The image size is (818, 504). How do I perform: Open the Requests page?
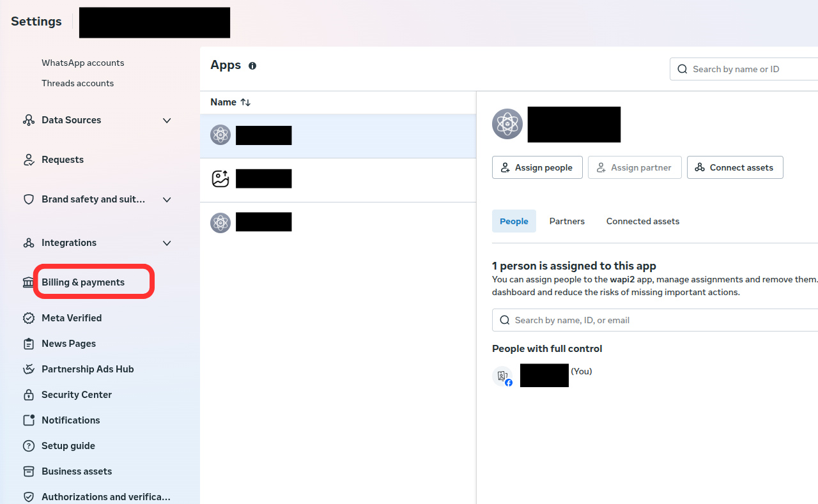coord(63,160)
